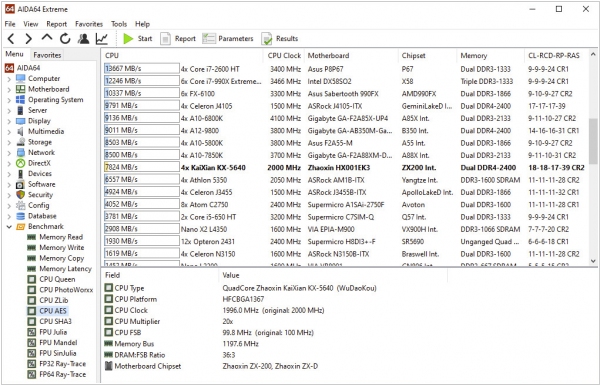Select the 4x KaiXian KX-5640 row

tap(344, 168)
